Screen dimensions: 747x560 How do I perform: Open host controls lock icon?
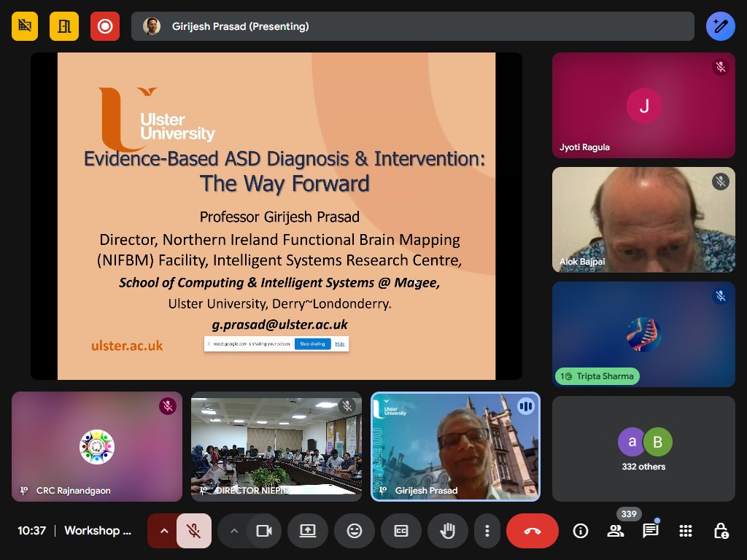click(721, 531)
